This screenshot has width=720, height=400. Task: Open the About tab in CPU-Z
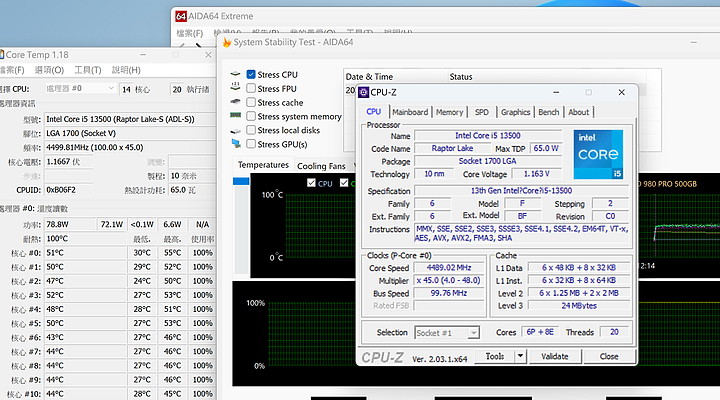coord(579,112)
